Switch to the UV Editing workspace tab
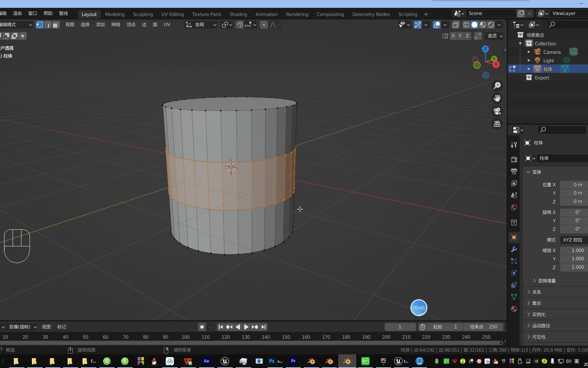The height and width of the screenshot is (368, 588). coord(172,14)
